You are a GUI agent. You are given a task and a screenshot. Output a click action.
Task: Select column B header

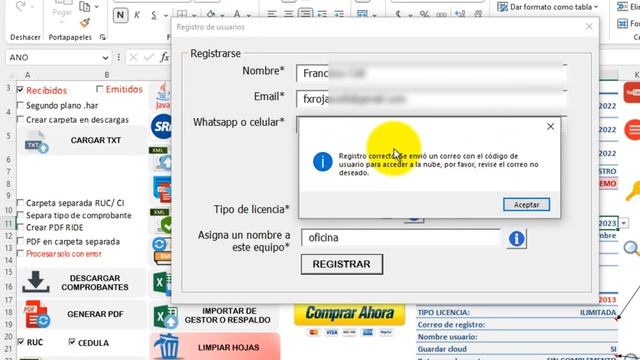(x=107, y=75)
